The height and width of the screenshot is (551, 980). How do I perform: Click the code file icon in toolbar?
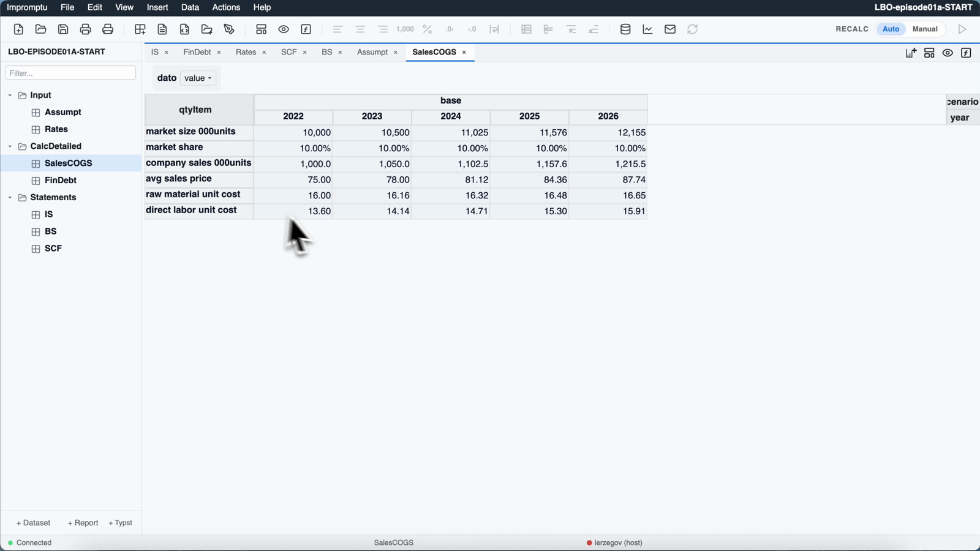pyautogui.click(x=184, y=29)
